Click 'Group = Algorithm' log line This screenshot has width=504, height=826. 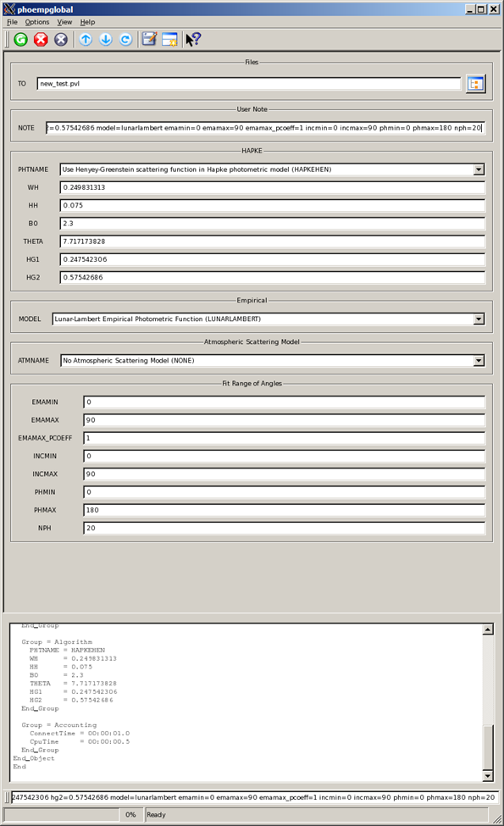[x=57, y=641]
